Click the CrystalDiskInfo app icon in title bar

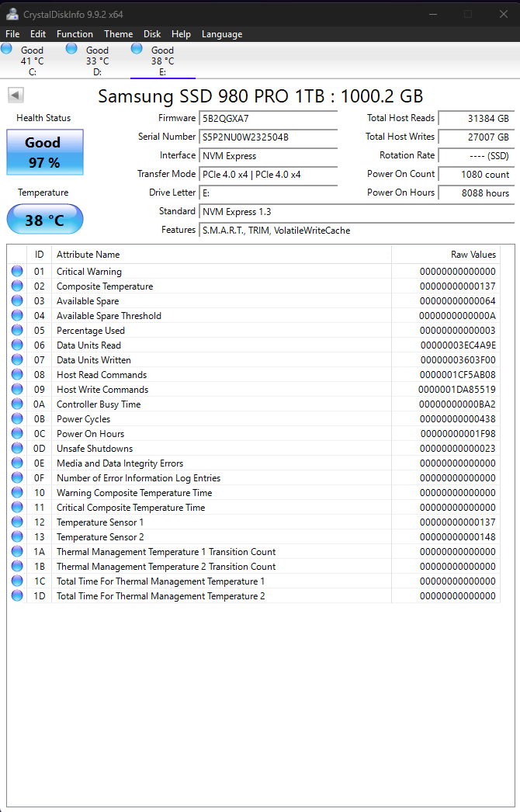point(12,14)
